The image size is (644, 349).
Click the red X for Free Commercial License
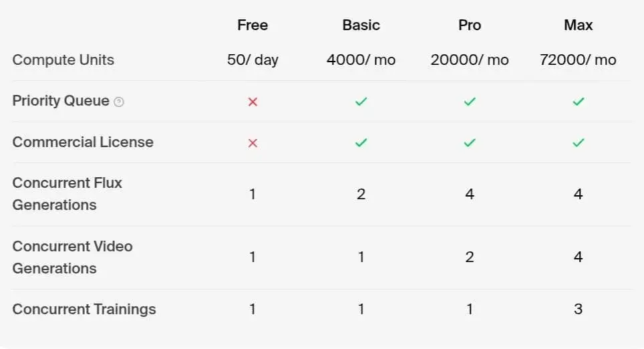click(253, 142)
